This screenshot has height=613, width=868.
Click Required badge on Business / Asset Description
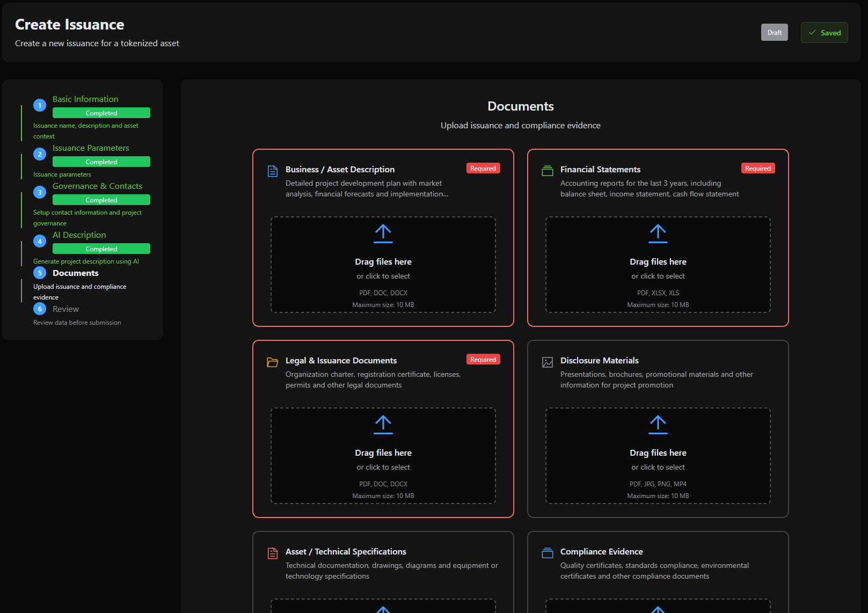tap(483, 168)
